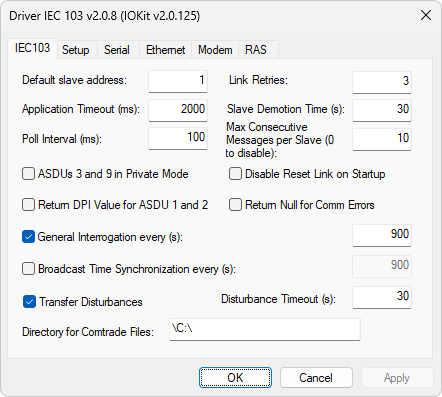Open the Setup tab

[76, 50]
